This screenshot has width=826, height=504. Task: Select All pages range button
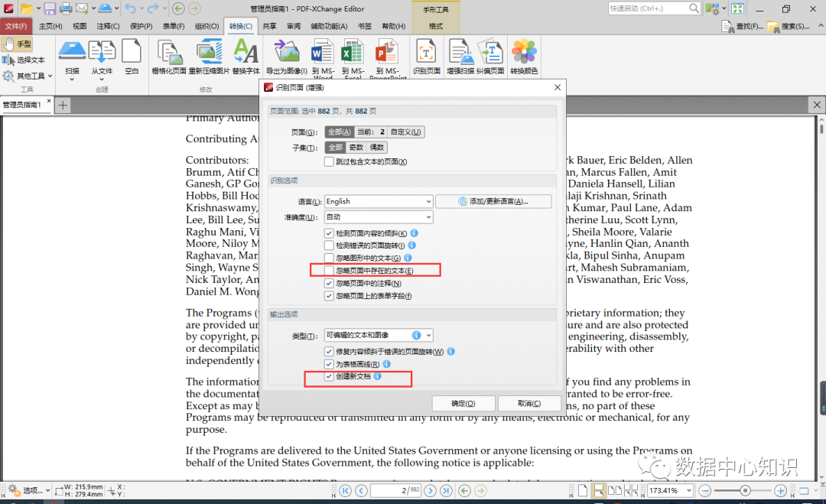(340, 132)
